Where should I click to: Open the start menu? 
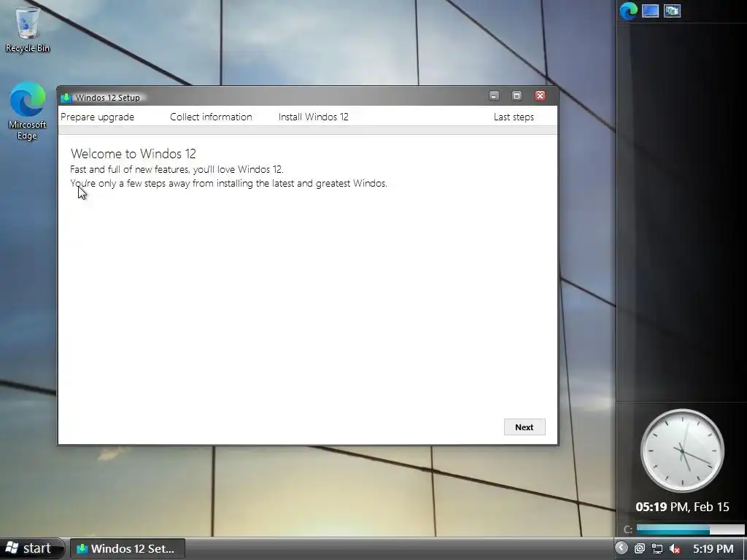point(31,548)
